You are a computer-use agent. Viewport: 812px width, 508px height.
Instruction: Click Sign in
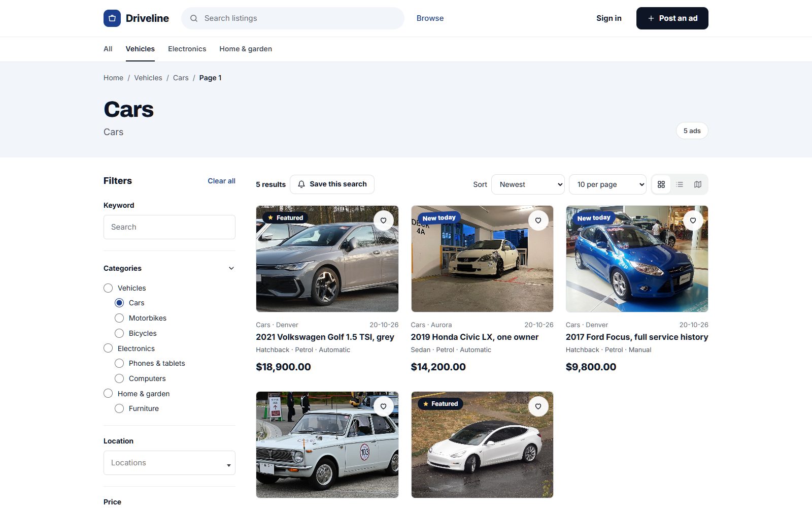pos(609,18)
